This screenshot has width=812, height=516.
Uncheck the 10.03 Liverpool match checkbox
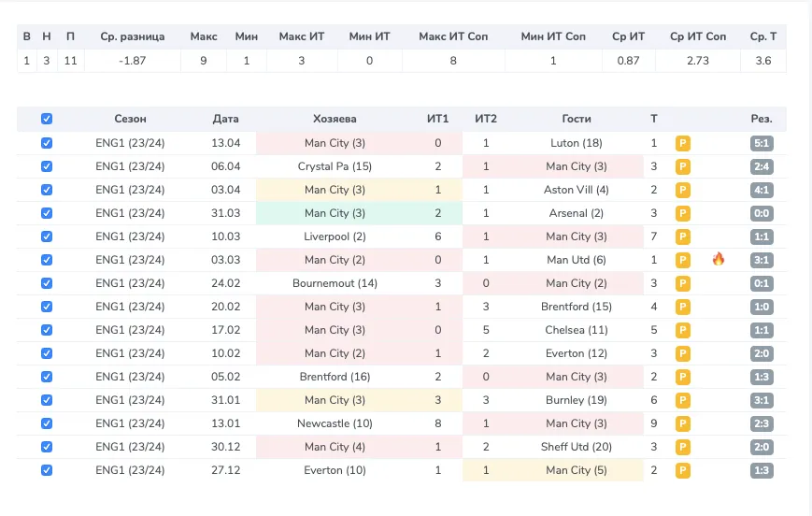pos(47,236)
